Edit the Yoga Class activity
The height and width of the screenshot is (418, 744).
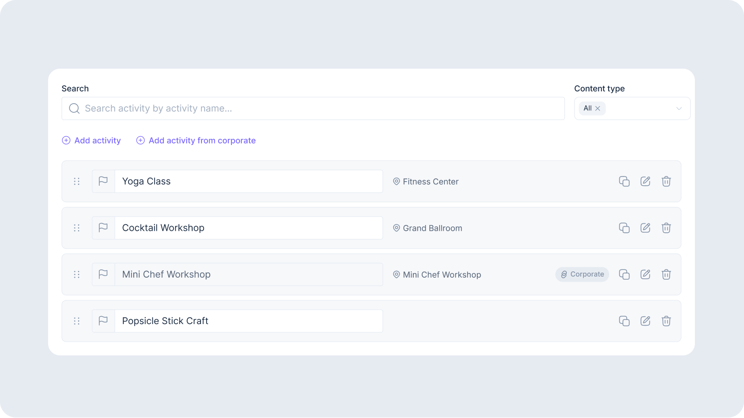point(645,181)
